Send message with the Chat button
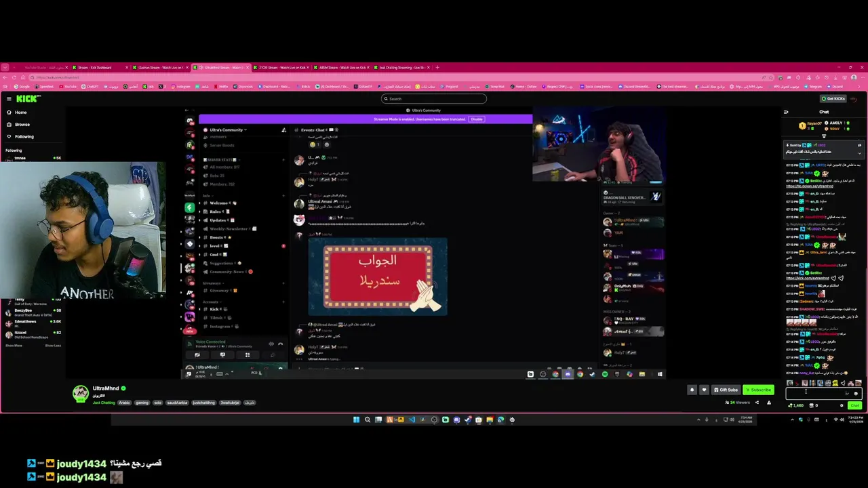This screenshot has height=488, width=868. (x=854, y=405)
